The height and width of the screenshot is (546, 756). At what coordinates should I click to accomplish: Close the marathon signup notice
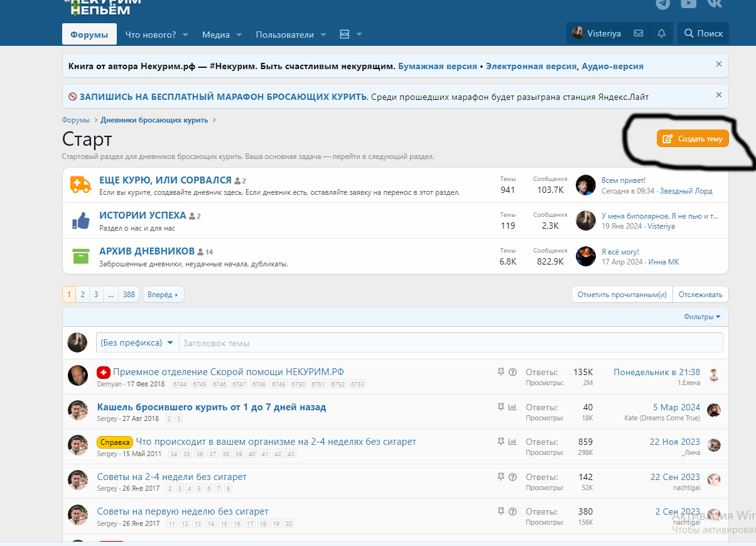click(719, 95)
